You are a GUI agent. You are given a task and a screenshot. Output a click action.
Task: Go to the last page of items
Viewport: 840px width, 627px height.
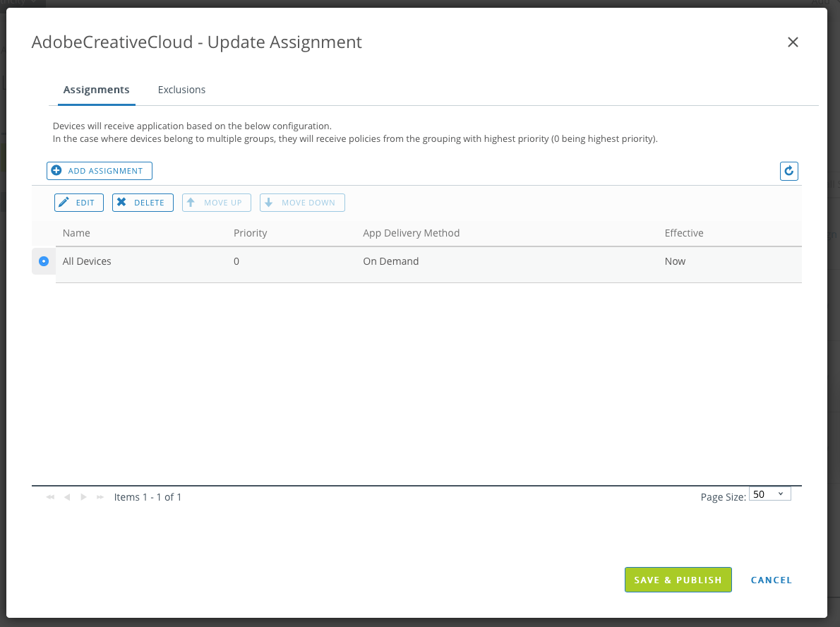coord(100,497)
